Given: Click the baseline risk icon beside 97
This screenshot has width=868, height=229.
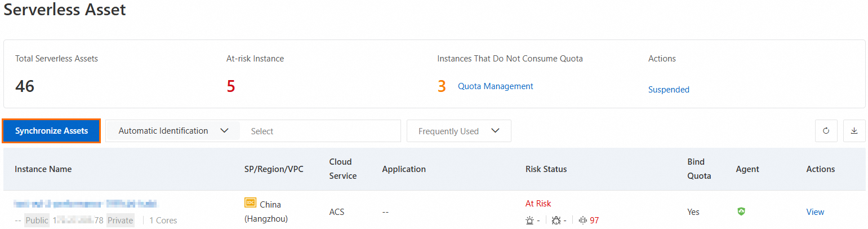Looking at the screenshot, I should tap(583, 221).
